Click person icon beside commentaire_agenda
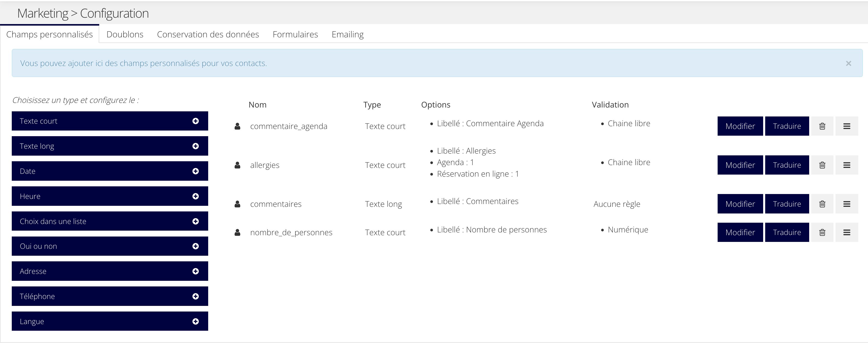This screenshot has width=868, height=343. tap(238, 126)
